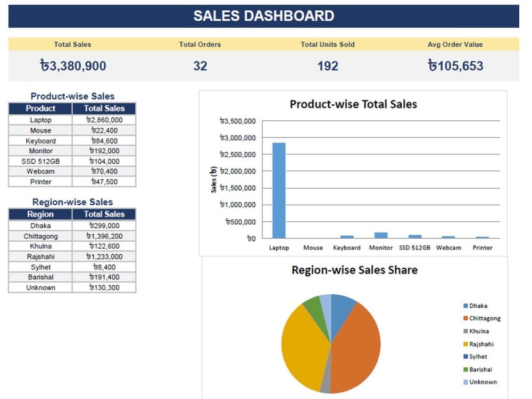Select the Region column header

pos(40,214)
